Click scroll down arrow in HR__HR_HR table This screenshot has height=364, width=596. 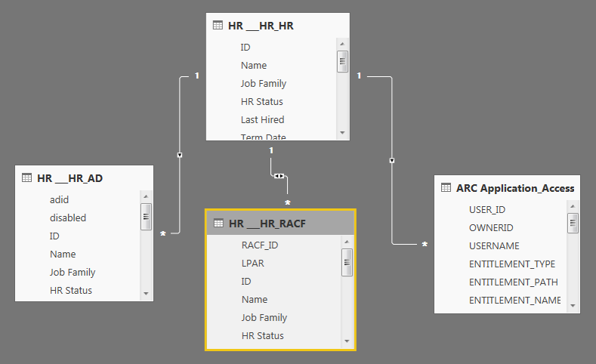(342, 133)
